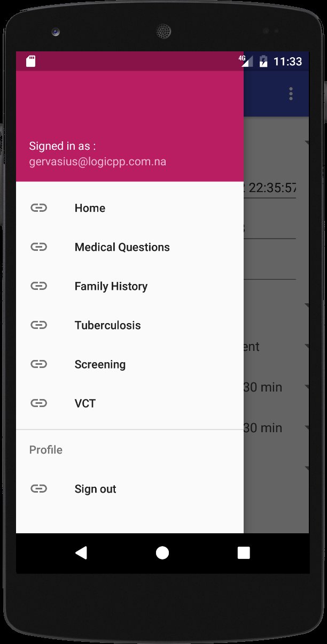
Task: Tap the Sign out text
Action: (95, 489)
